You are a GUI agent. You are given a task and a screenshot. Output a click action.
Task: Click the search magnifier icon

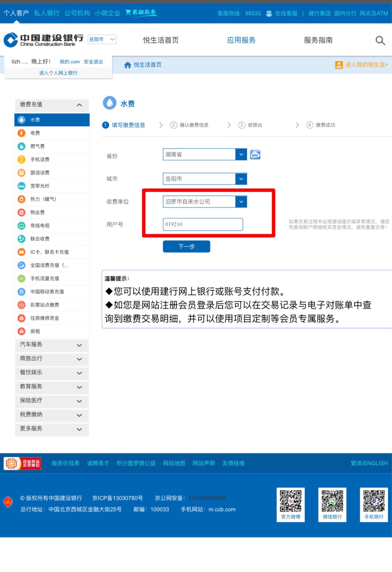coord(380,41)
